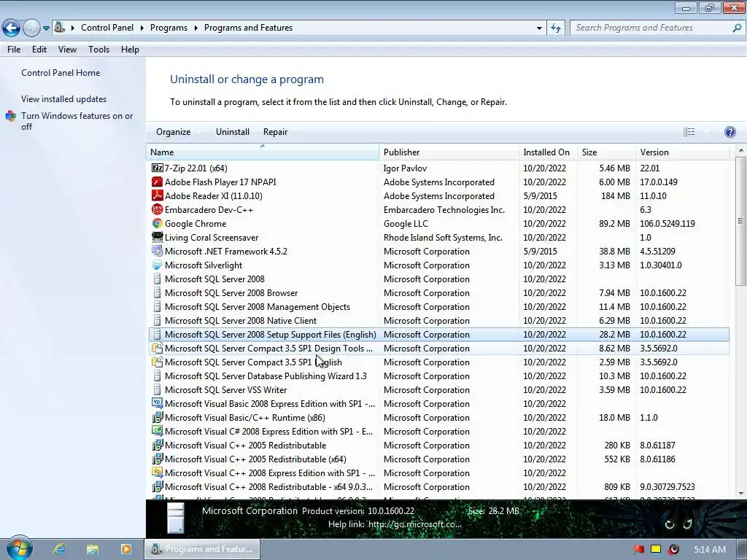Screen dimensions: 747x560
Task: Sort by the Size column header
Action: (606, 152)
